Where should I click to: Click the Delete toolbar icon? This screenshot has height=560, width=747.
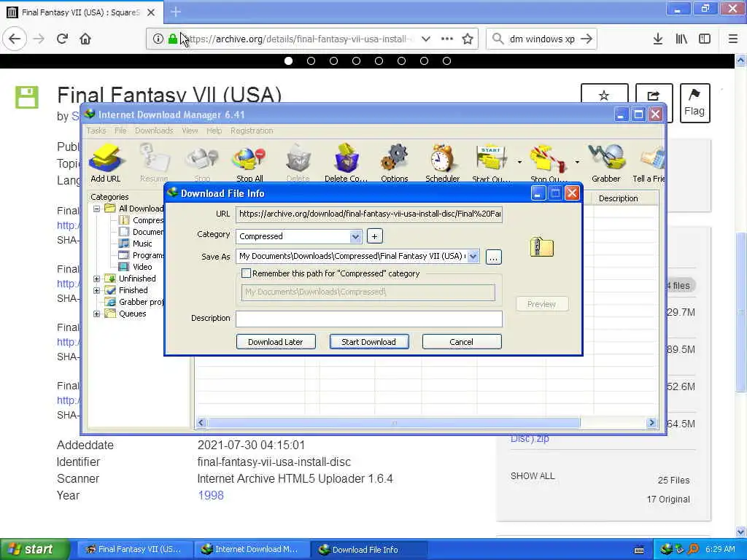point(298,163)
